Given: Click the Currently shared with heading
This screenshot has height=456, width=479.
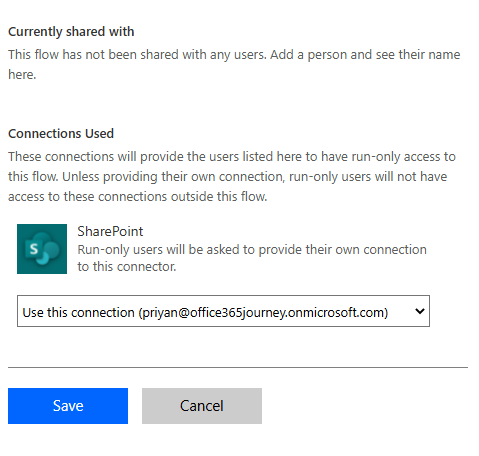Looking at the screenshot, I should 71,32.
